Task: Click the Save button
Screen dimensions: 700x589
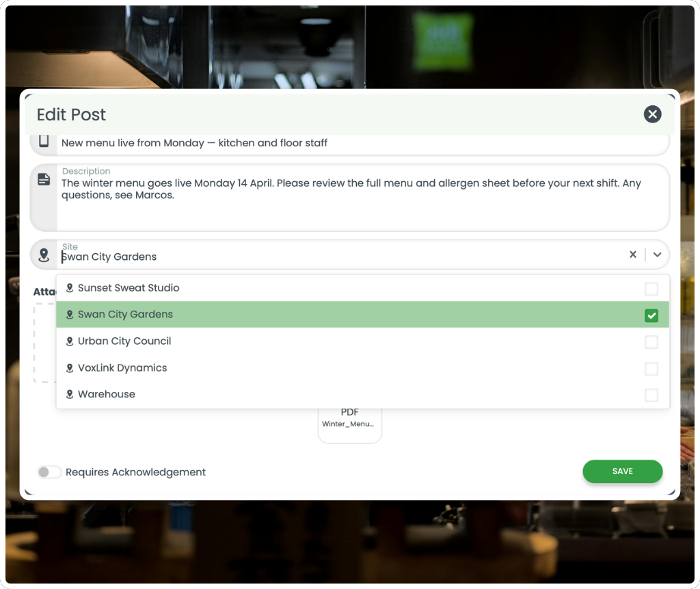Action: click(622, 471)
